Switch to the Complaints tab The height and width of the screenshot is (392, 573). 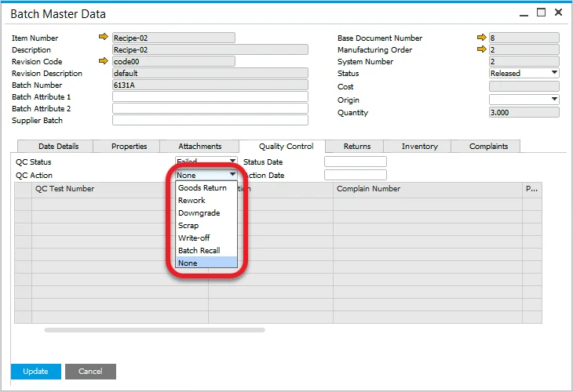tap(488, 147)
